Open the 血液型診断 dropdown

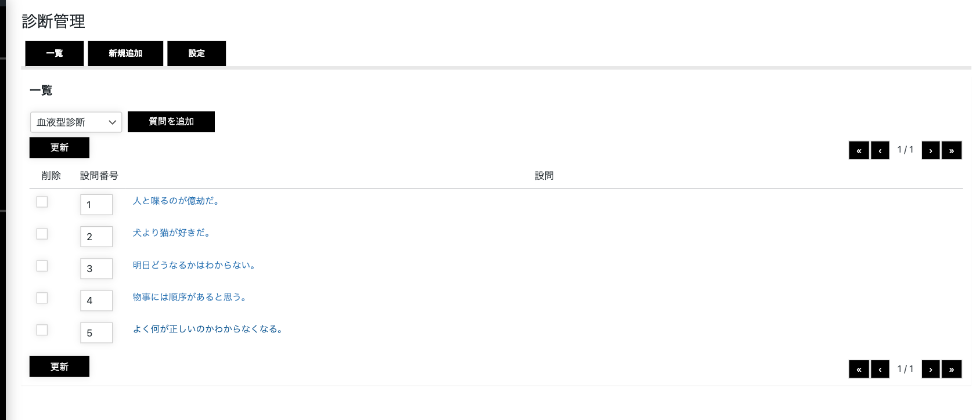click(x=76, y=122)
